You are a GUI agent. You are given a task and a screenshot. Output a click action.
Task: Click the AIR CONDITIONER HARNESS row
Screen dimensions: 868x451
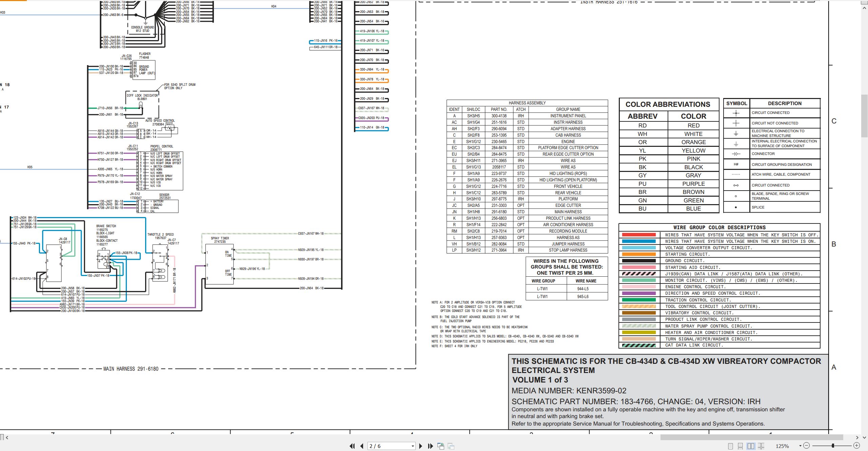point(527,225)
